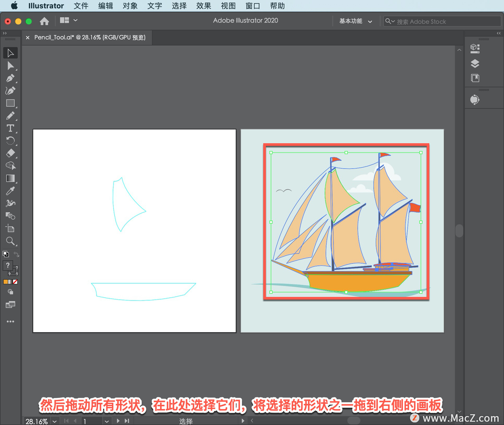Image resolution: width=504 pixels, height=425 pixels.
Task: Expand the arrange documents dropdown arrow
Action: point(76,20)
